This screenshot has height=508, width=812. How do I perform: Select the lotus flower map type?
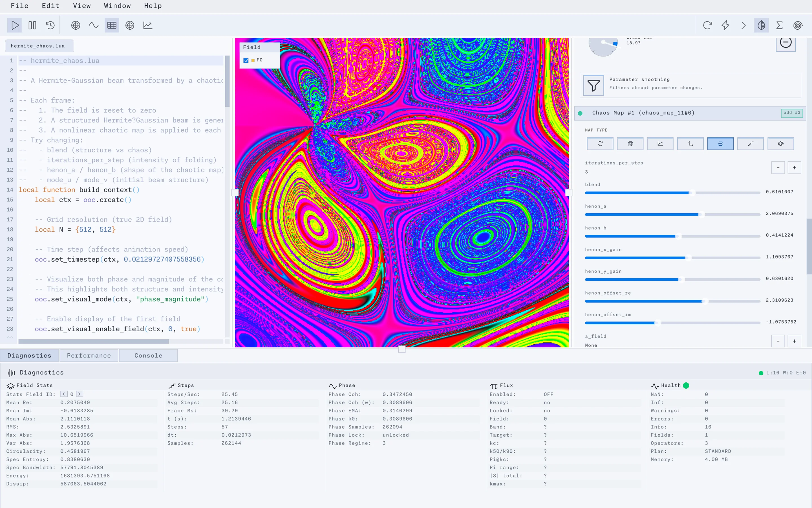(780, 144)
